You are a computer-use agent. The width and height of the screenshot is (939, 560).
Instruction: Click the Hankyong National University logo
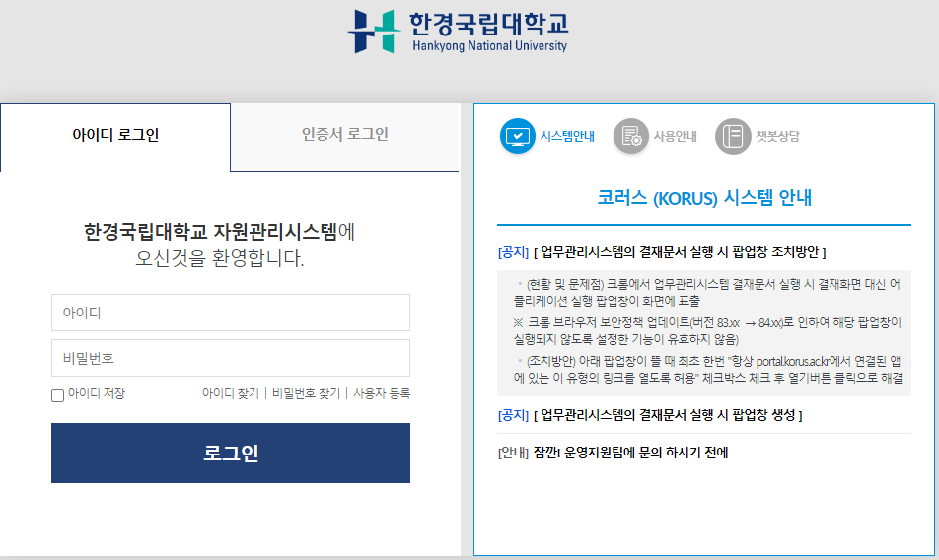459,32
